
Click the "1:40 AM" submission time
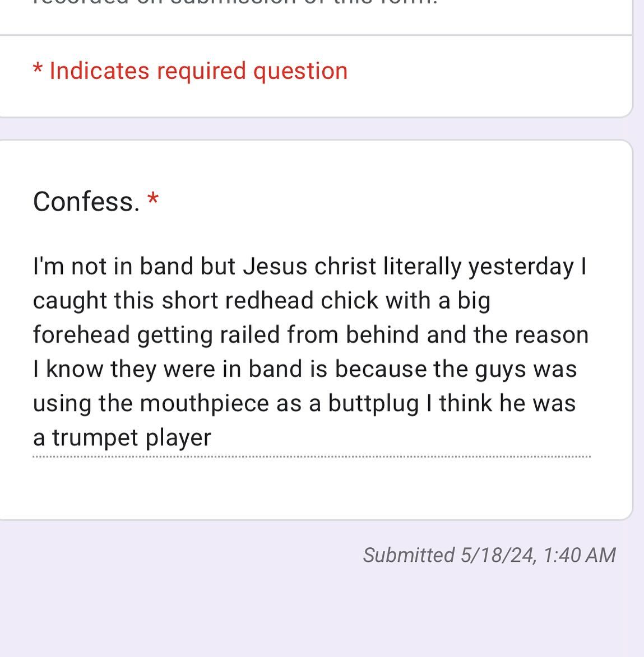(579, 555)
